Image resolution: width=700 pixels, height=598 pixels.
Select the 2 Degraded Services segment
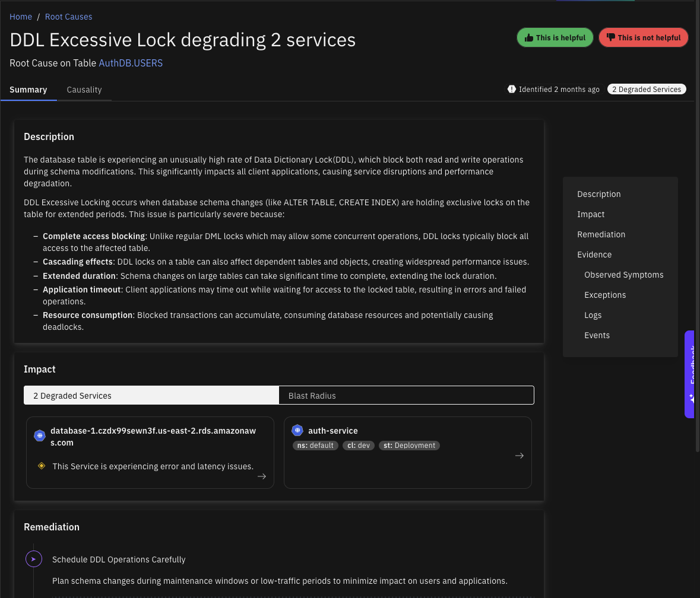151,396
